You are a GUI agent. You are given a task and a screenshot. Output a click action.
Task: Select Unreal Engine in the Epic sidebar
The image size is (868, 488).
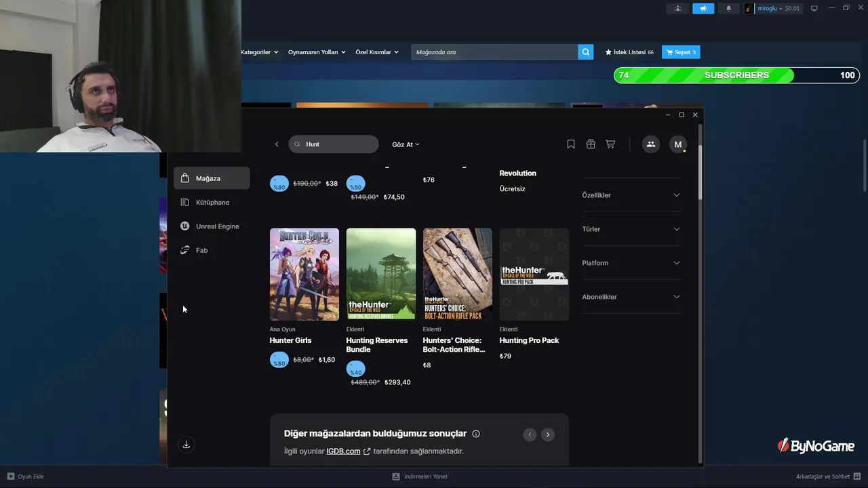(x=212, y=226)
